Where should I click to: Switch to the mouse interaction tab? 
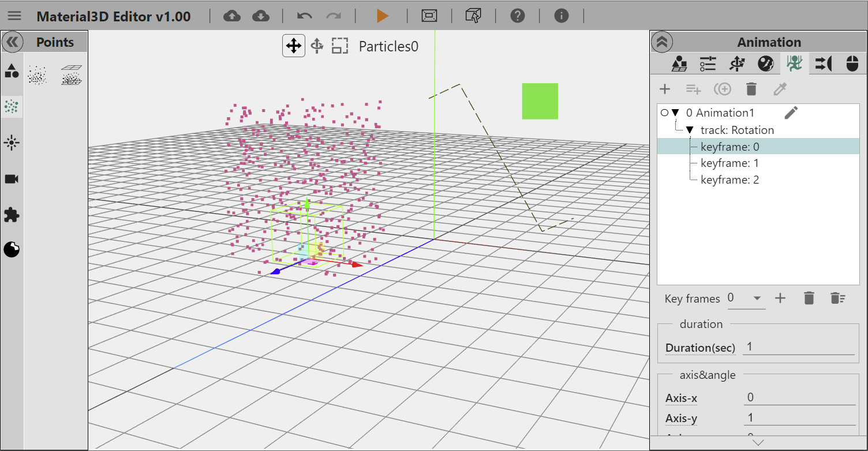[852, 64]
